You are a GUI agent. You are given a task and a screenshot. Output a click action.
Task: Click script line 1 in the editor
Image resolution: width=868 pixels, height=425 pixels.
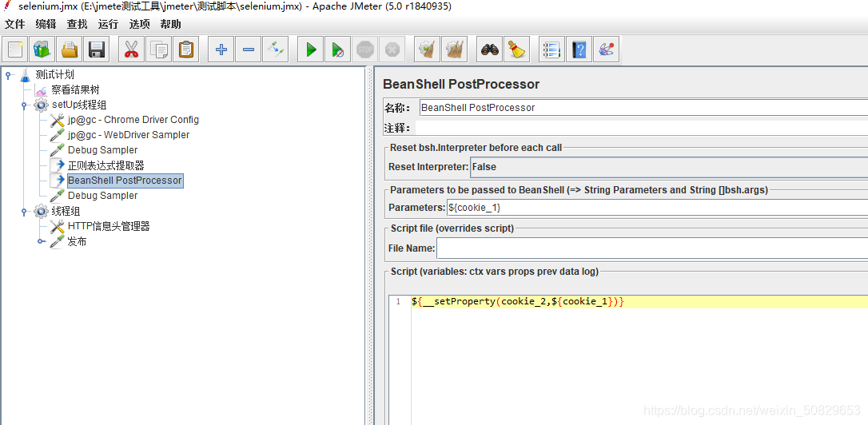pyautogui.click(x=639, y=302)
